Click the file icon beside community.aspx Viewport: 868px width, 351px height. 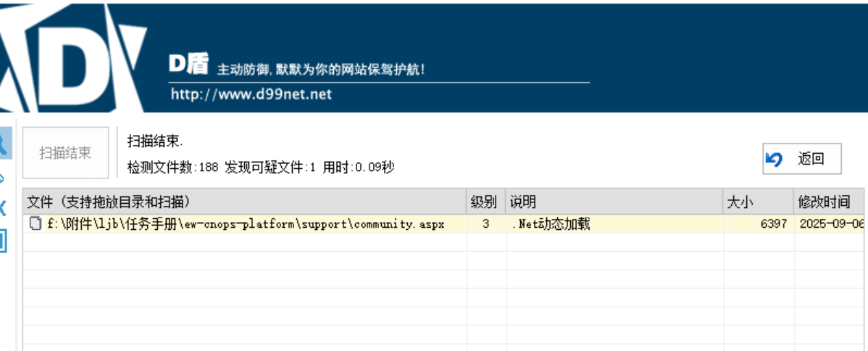pyautogui.click(x=34, y=224)
